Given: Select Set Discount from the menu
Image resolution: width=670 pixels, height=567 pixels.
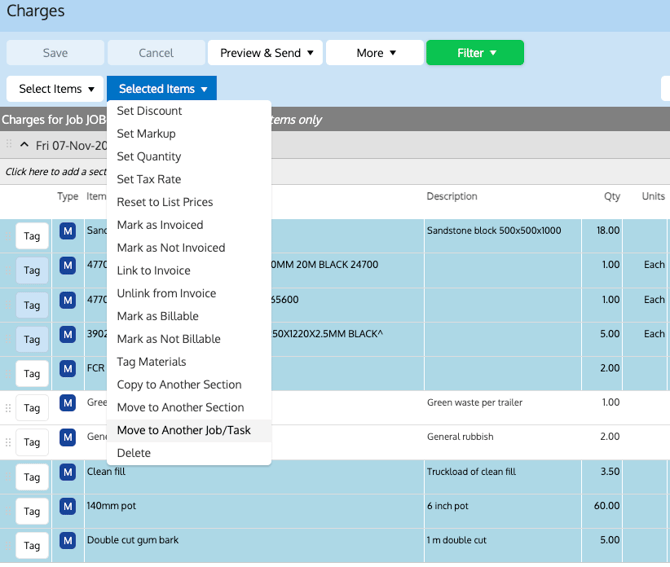Looking at the screenshot, I should [149, 111].
